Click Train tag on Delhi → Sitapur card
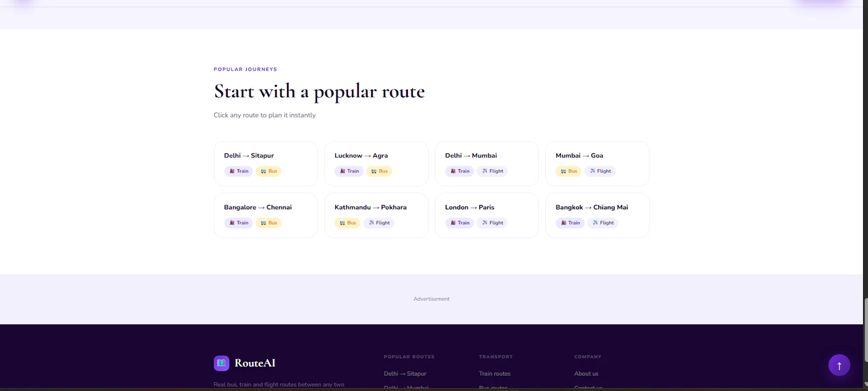 coord(239,171)
